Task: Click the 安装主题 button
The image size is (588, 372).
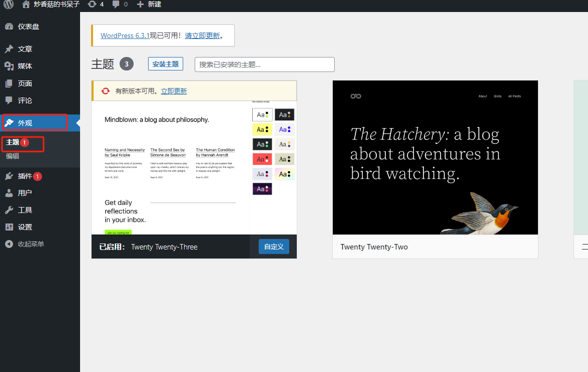Action: 166,64
